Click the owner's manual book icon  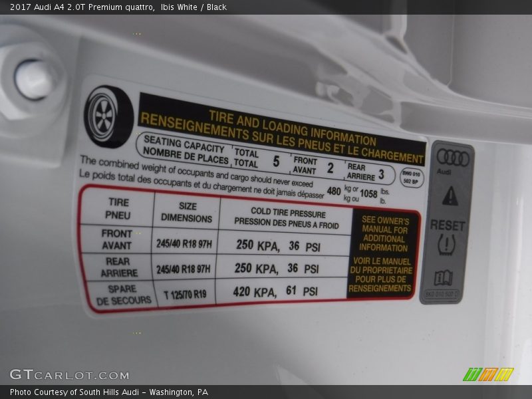(444, 278)
